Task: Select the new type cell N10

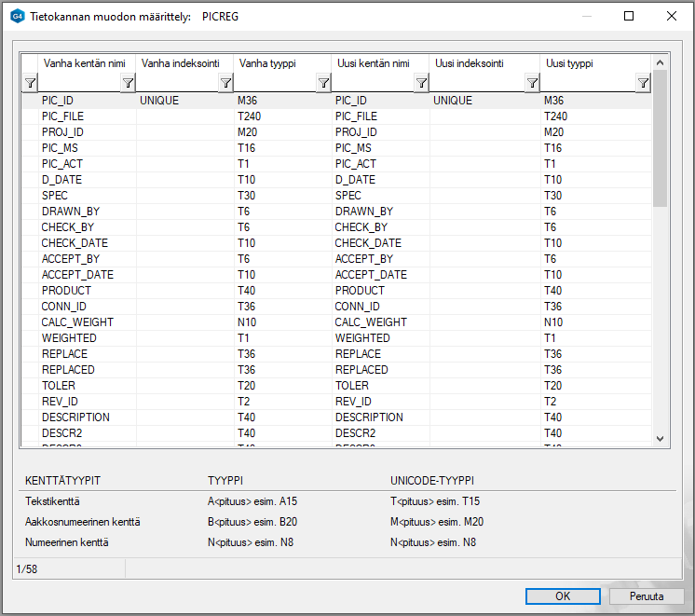Action: pyautogui.click(x=553, y=322)
